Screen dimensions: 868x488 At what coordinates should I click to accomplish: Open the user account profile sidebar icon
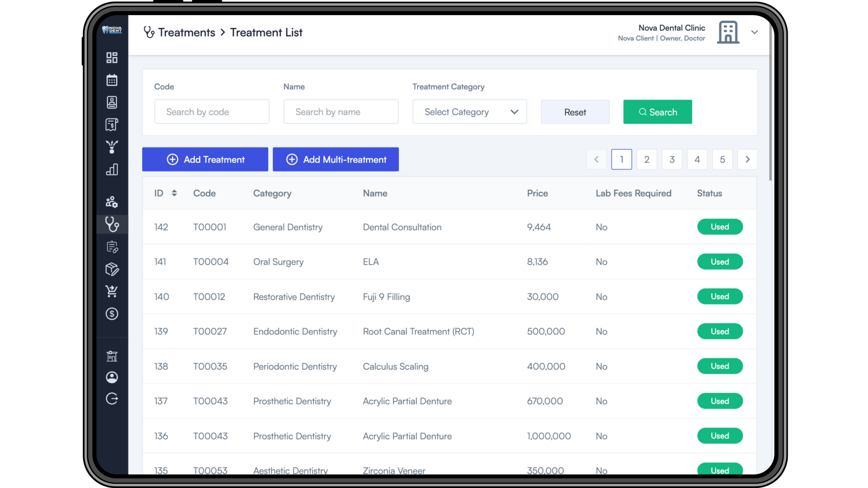[112, 377]
